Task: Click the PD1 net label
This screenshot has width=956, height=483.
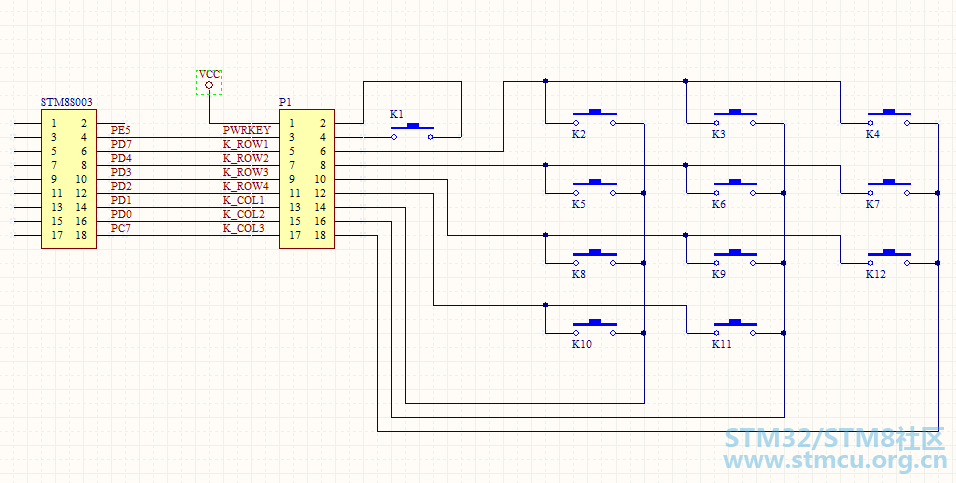Action: point(121,200)
